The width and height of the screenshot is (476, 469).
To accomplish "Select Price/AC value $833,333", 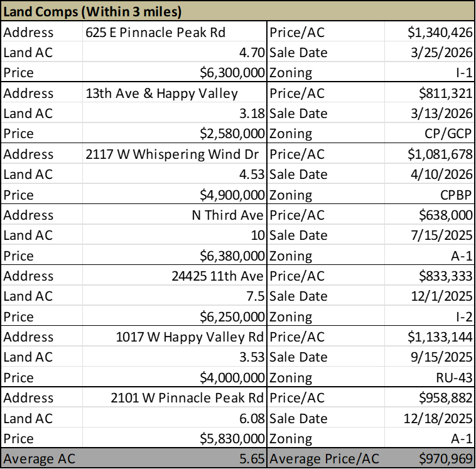I will coord(430,276).
